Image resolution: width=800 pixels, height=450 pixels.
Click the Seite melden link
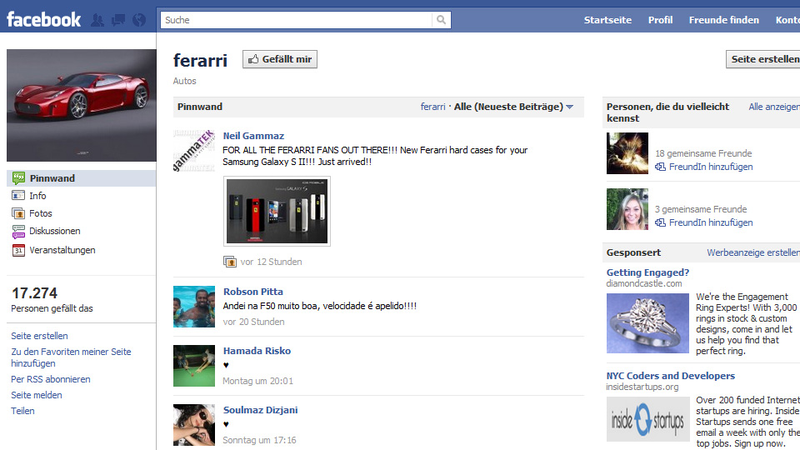(37, 395)
